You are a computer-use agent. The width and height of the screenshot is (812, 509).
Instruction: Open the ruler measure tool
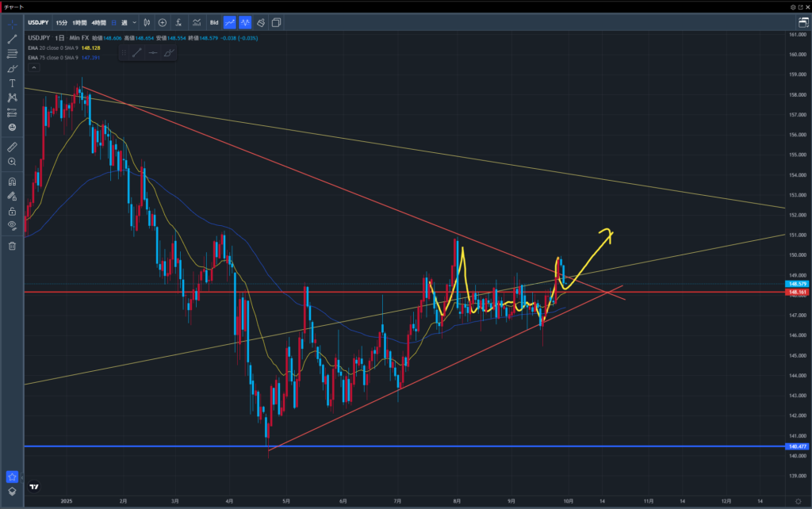tap(12, 147)
